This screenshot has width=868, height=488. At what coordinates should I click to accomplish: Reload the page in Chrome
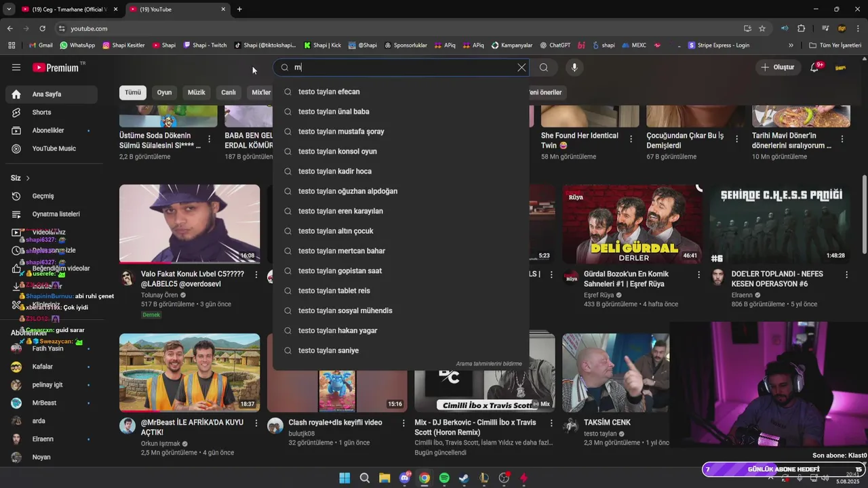click(x=42, y=28)
